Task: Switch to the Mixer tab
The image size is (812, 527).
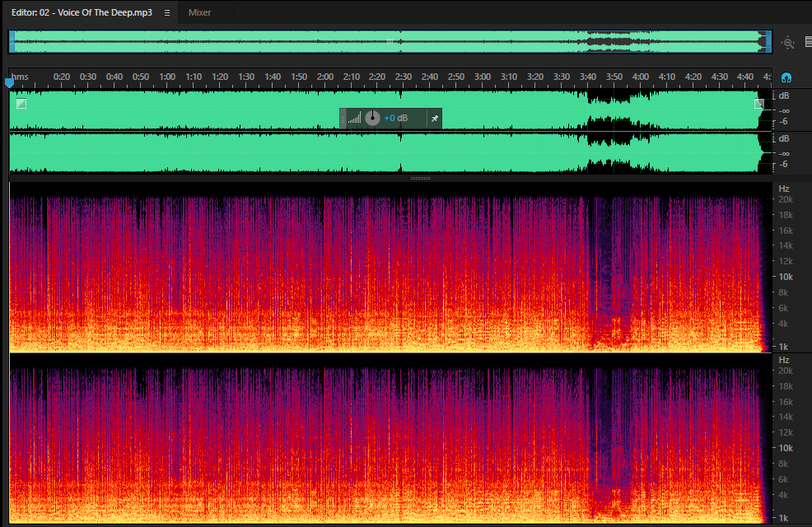Action: pos(199,12)
